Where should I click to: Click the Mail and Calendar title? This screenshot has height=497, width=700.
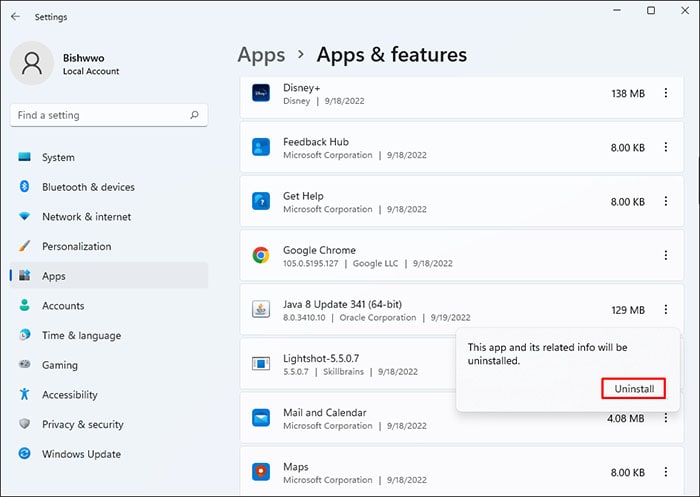tap(325, 412)
